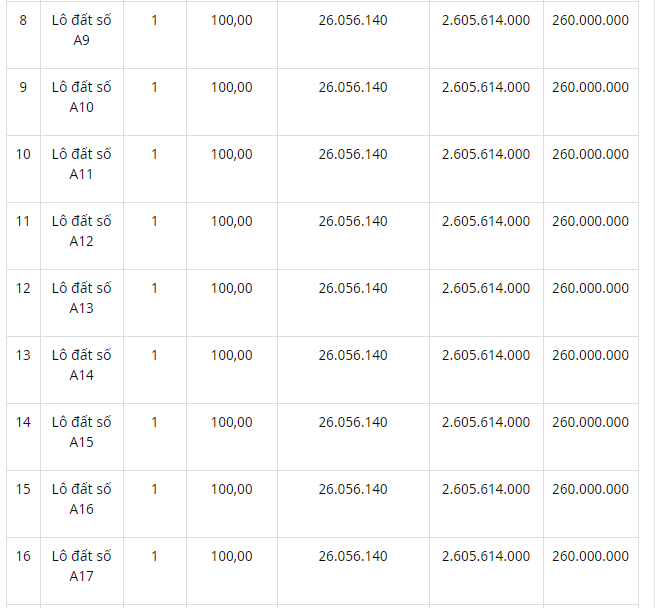Click 260.000.000 deposit in row 14
Image resolution: width=655 pixels, height=608 pixels.
590,422
